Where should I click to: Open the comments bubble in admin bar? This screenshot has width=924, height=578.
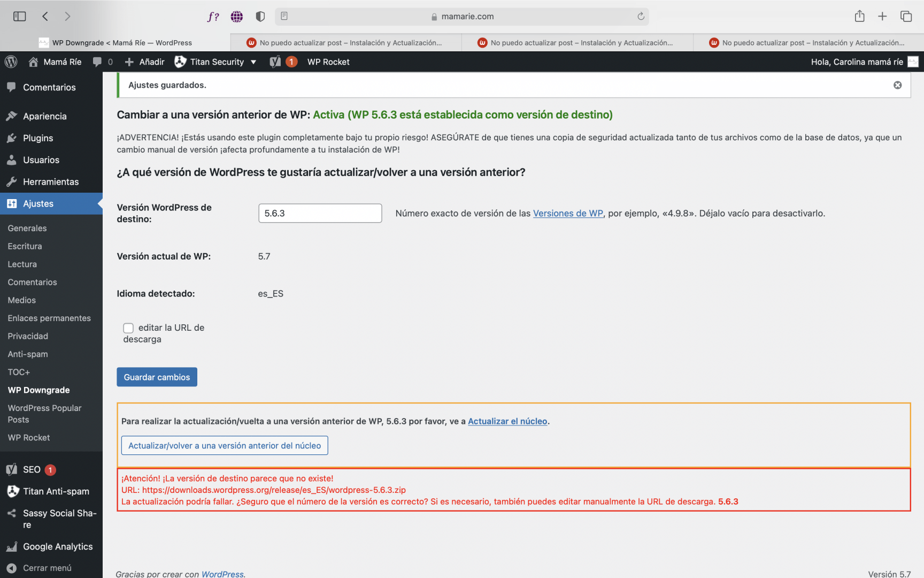click(103, 62)
